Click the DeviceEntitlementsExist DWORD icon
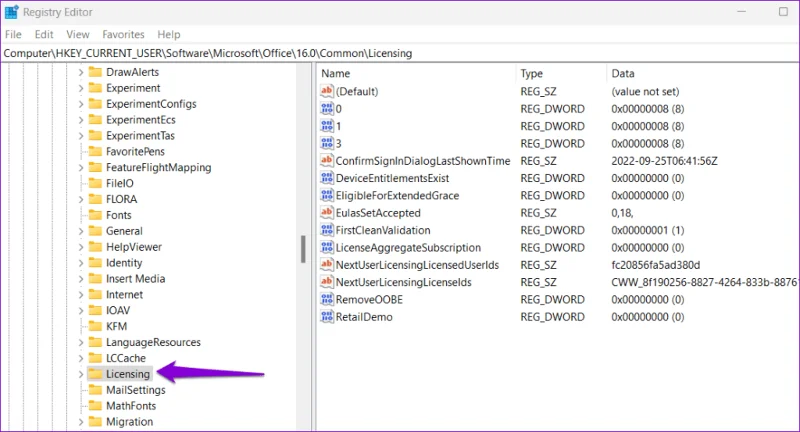This screenshot has width=800, height=432. coord(327,178)
